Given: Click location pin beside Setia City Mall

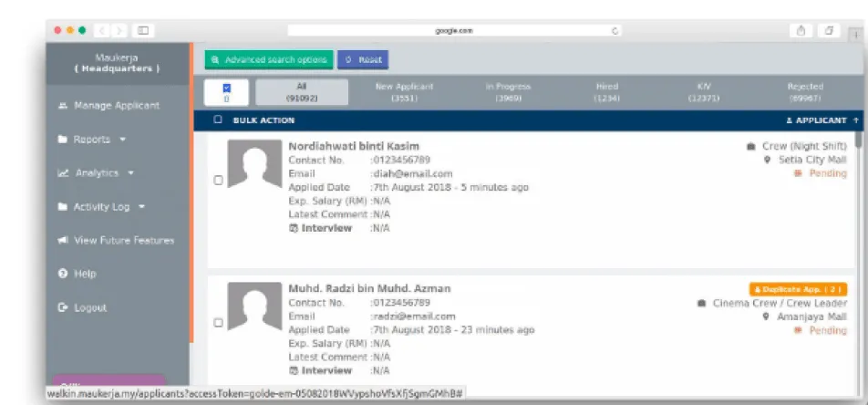Looking at the screenshot, I should (x=768, y=160).
